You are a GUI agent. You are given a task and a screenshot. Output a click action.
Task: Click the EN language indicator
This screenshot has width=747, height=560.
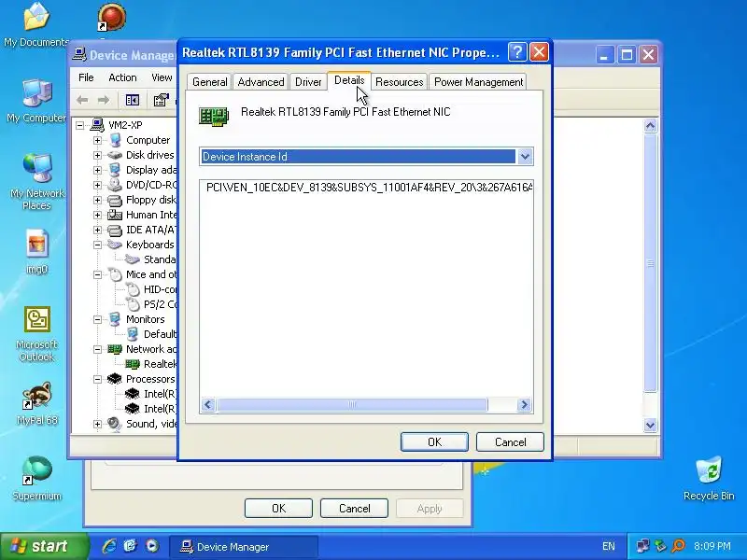tap(609, 546)
